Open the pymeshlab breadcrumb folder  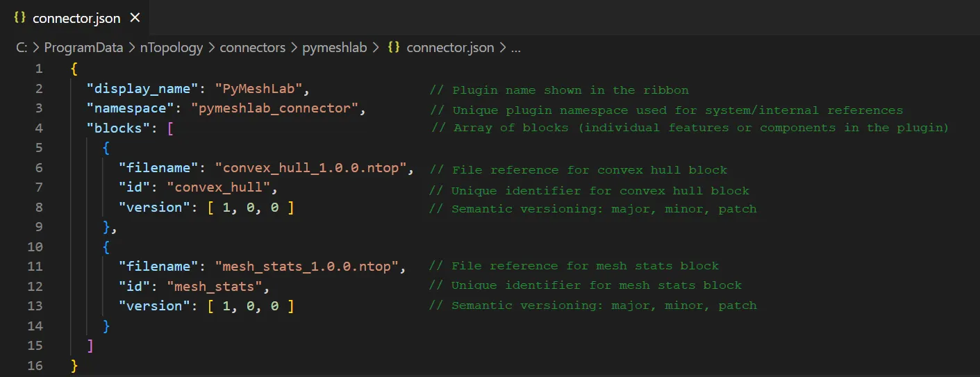(x=335, y=48)
